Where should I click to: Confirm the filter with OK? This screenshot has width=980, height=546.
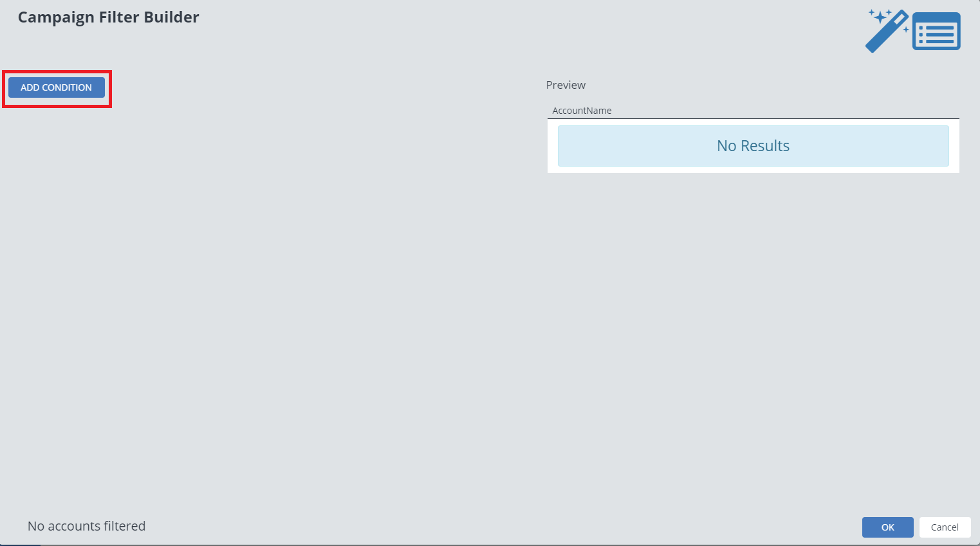[x=887, y=527]
